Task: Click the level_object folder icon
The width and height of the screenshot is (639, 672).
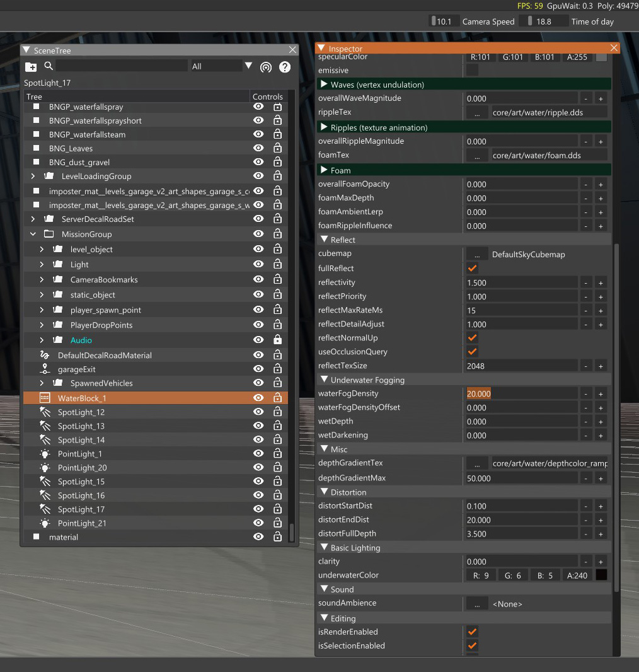Action: point(58,249)
